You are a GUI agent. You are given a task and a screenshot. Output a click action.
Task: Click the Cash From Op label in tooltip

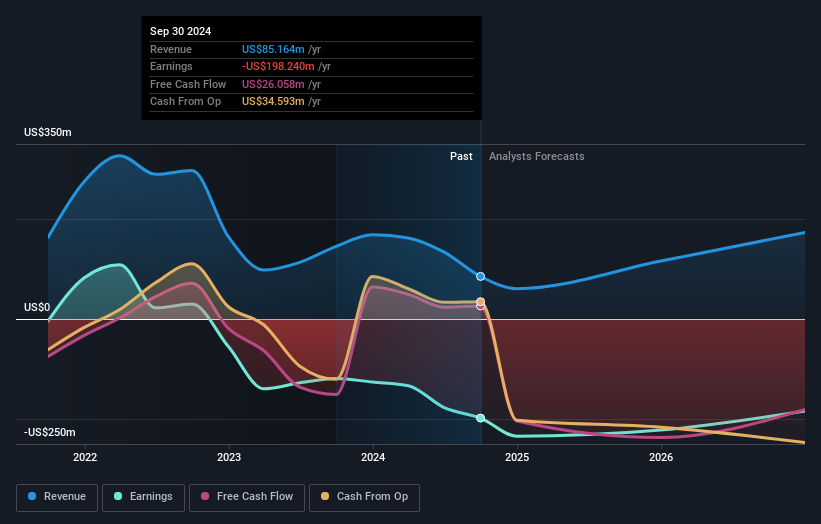pyautogui.click(x=185, y=102)
